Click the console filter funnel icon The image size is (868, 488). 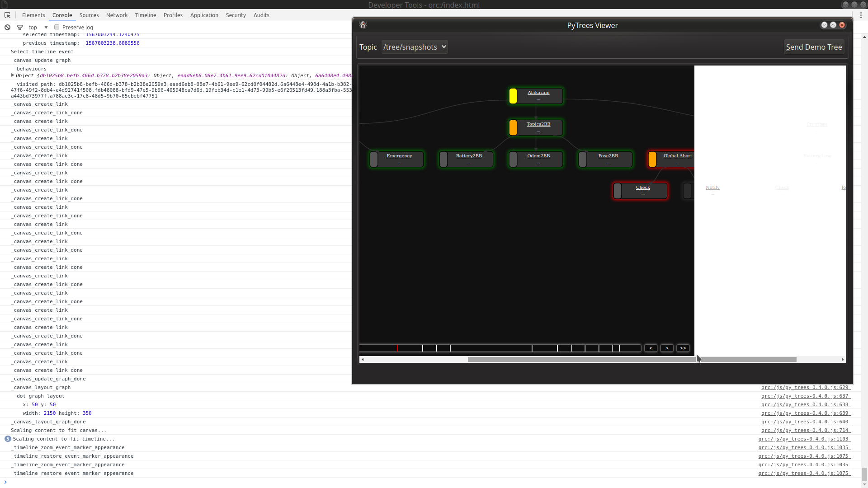coord(20,27)
